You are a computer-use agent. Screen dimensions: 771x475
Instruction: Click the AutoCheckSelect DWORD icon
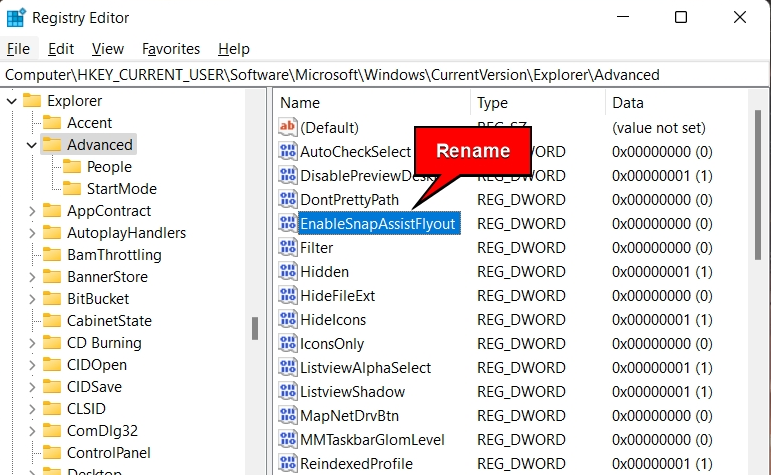pyautogui.click(x=288, y=151)
